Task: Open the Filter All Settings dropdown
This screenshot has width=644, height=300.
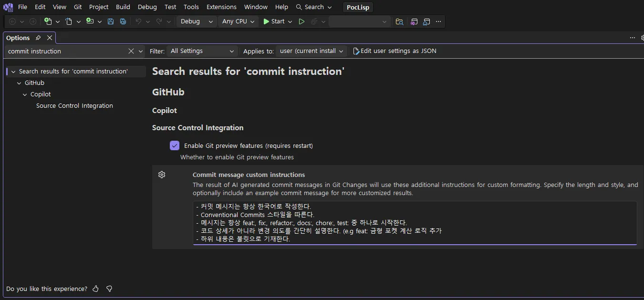Action: point(202,51)
